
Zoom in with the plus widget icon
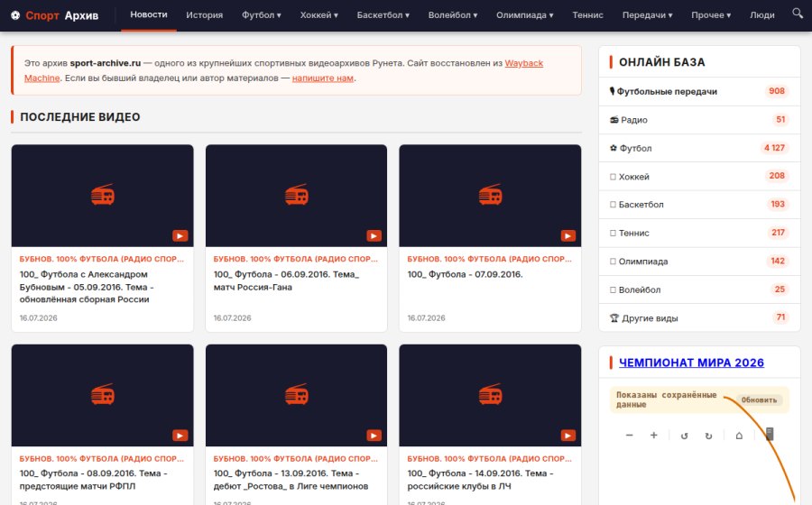tap(653, 436)
